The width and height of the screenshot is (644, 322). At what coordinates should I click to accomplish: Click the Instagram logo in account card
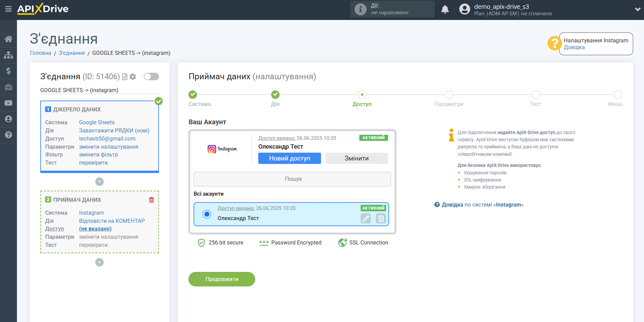tap(222, 149)
